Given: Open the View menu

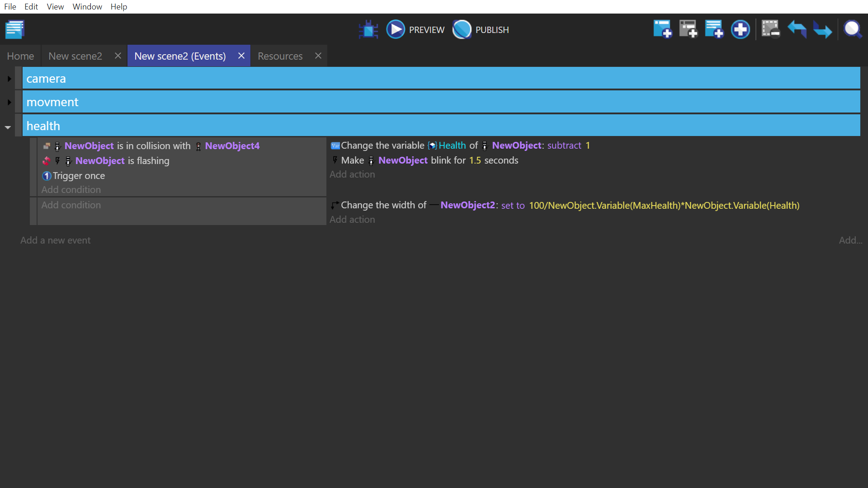Looking at the screenshot, I should click(x=55, y=7).
